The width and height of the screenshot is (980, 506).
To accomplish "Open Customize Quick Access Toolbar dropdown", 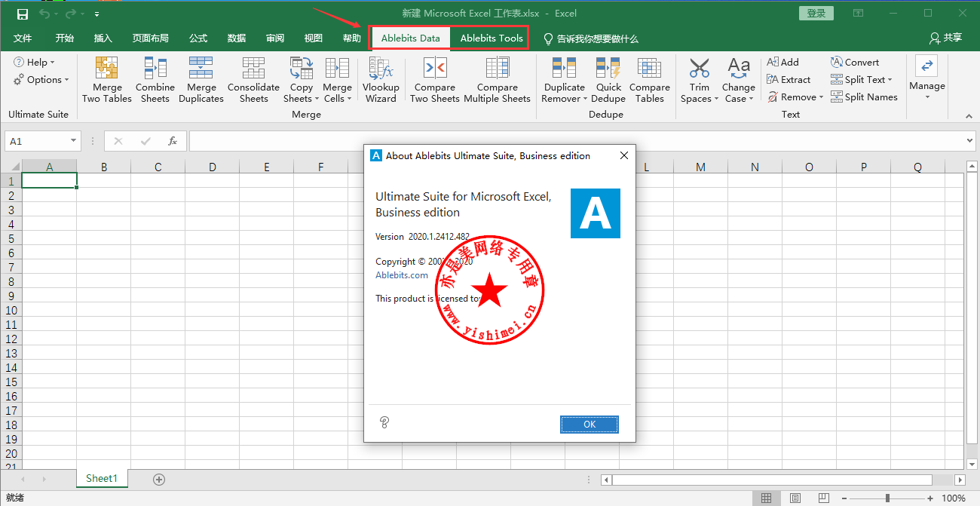I will click(97, 14).
